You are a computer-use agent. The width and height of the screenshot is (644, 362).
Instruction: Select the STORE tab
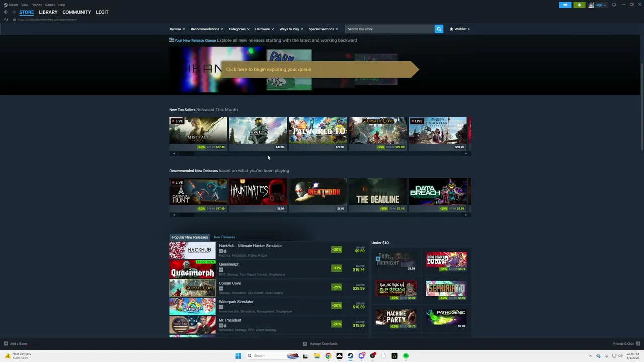click(x=27, y=12)
